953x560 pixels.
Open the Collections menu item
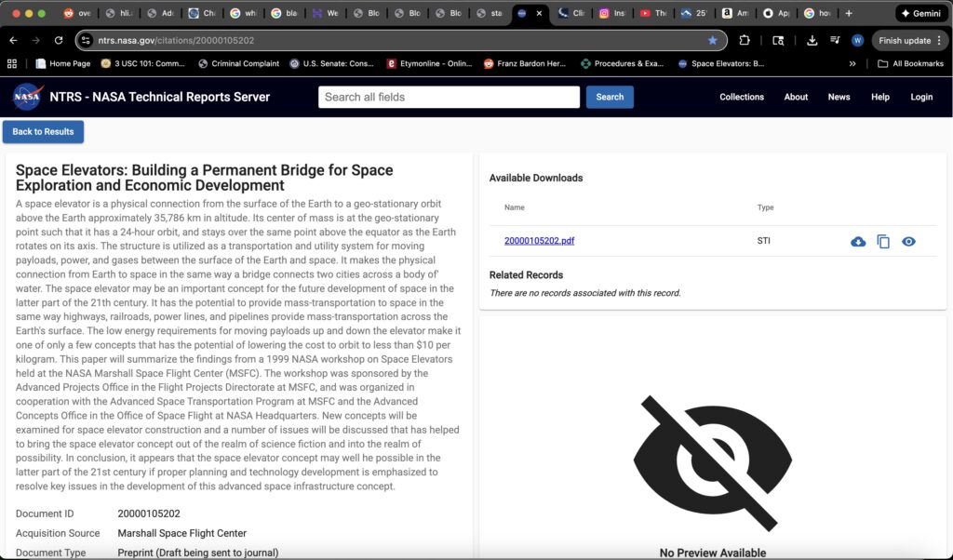tap(742, 97)
